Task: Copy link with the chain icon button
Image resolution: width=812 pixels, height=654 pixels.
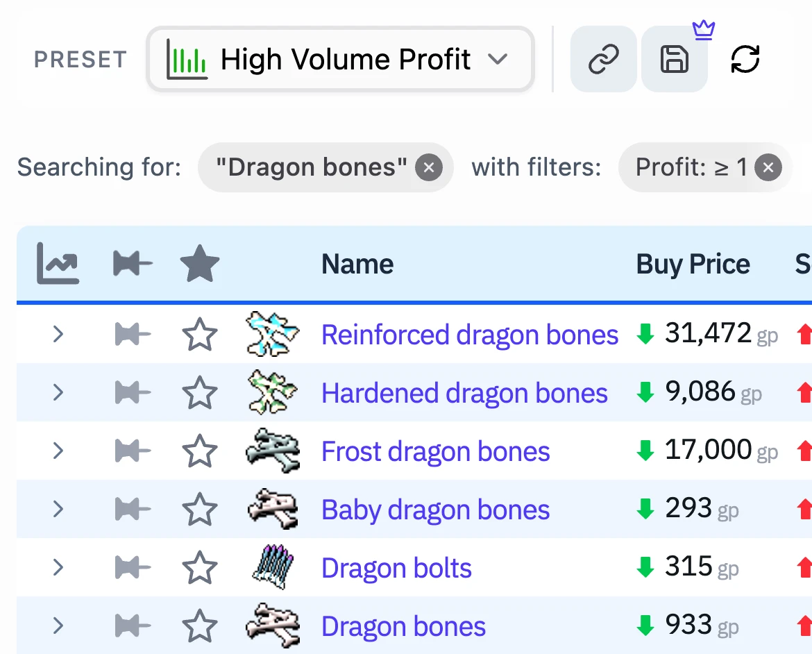Action: pyautogui.click(x=603, y=59)
